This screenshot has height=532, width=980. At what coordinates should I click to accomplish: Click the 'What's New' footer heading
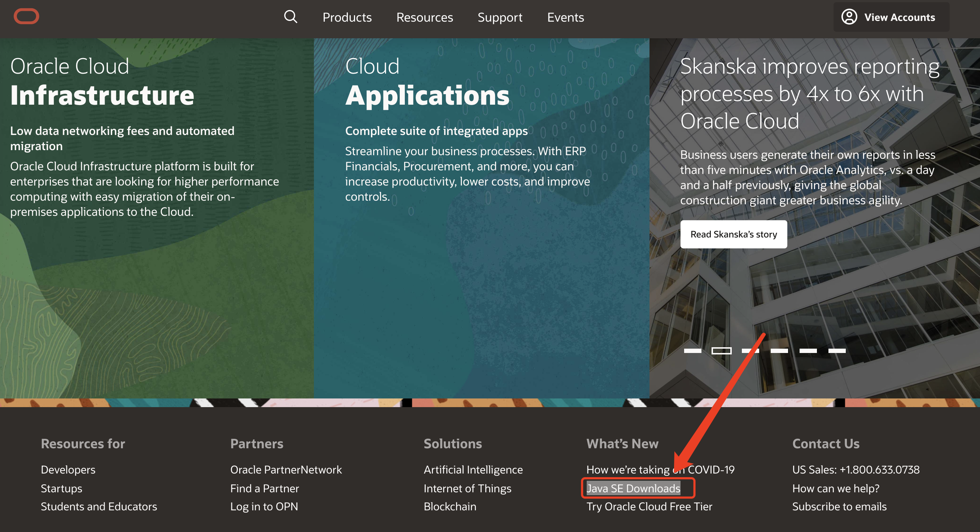pyautogui.click(x=622, y=444)
